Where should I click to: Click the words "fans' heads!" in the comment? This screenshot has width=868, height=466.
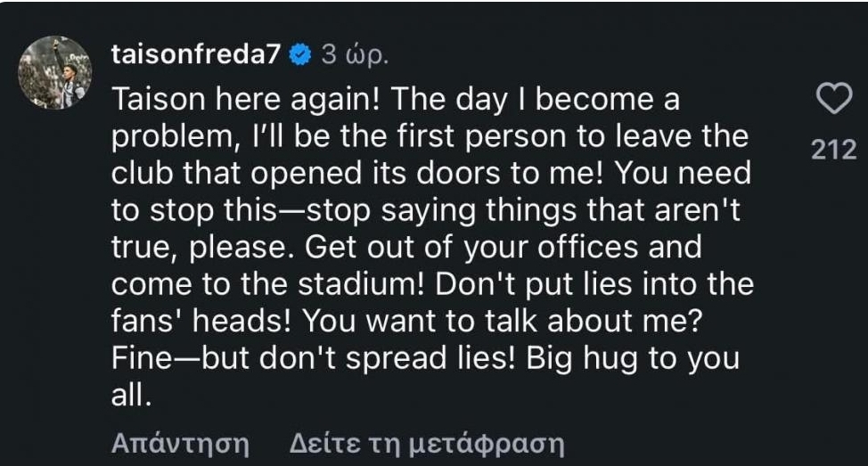coord(201,321)
